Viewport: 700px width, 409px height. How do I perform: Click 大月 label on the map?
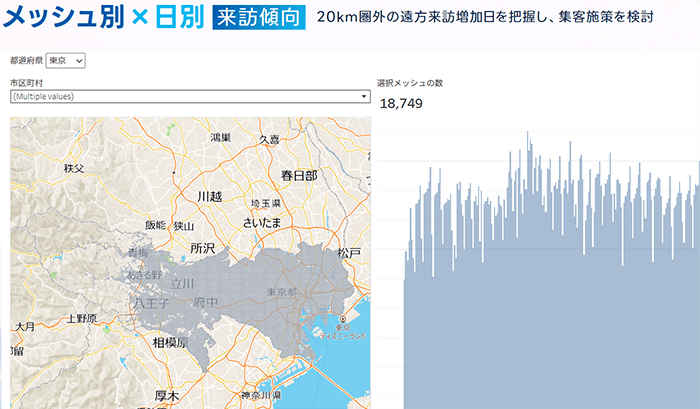[25, 327]
